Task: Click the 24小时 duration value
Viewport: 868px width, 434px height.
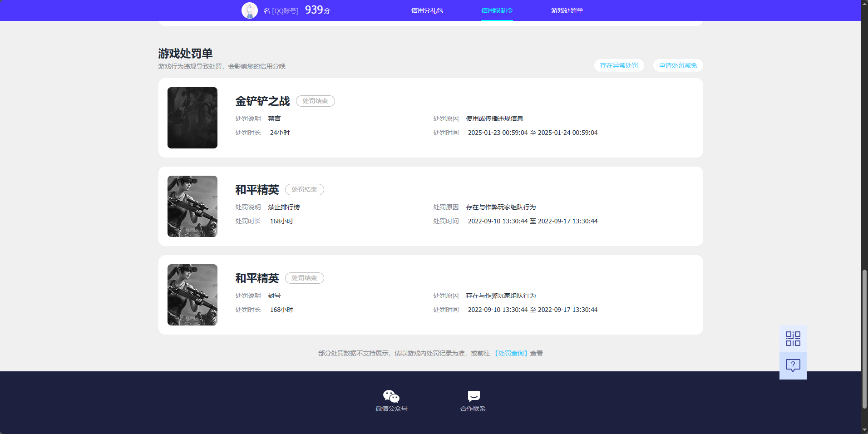Action: [x=280, y=133]
